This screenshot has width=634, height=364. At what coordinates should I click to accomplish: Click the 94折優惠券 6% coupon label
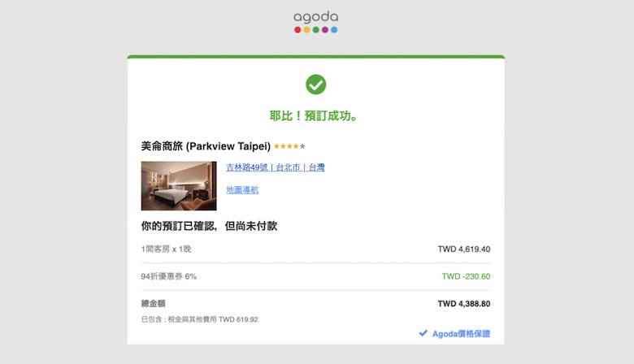pyautogui.click(x=169, y=276)
